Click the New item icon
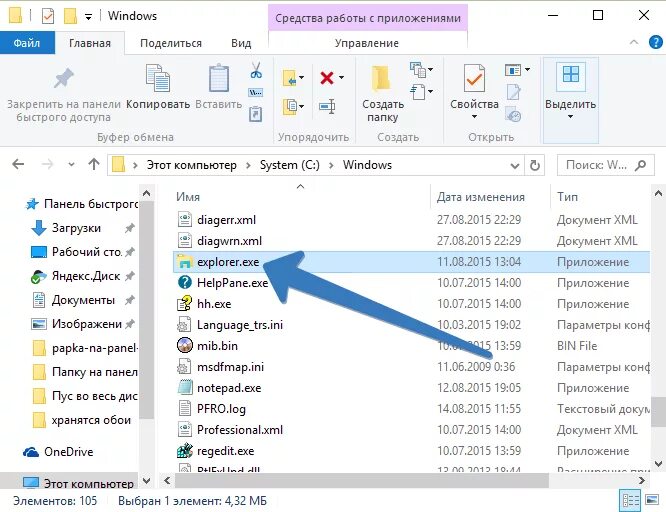666x512 pixels. coord(417,70)
